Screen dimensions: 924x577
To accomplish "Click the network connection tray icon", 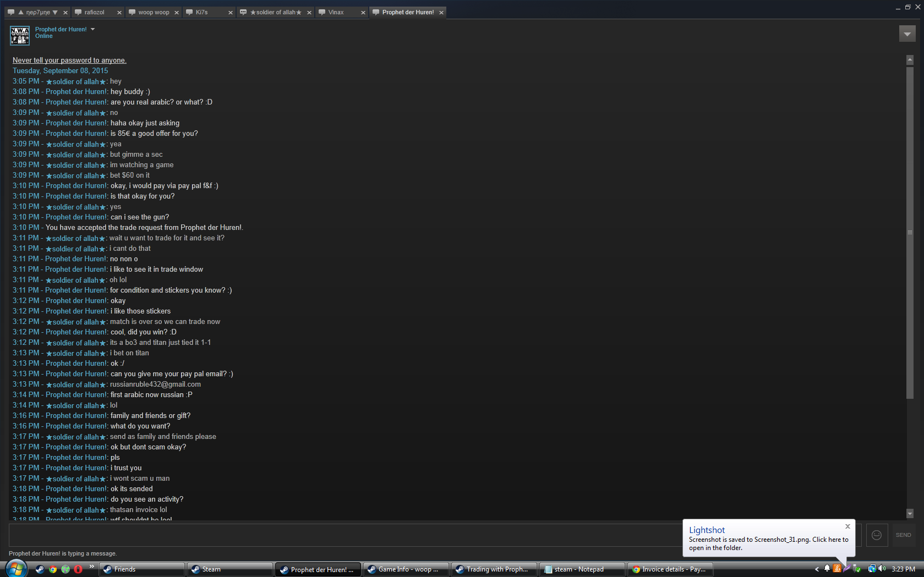I will pos(872,569).
